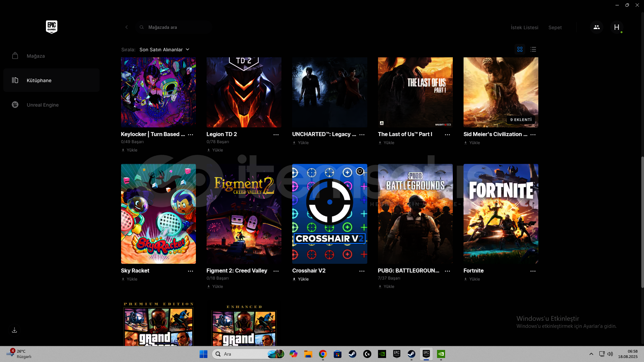
Task: Open volume control in system tray
Action: [x=610, y=354]
